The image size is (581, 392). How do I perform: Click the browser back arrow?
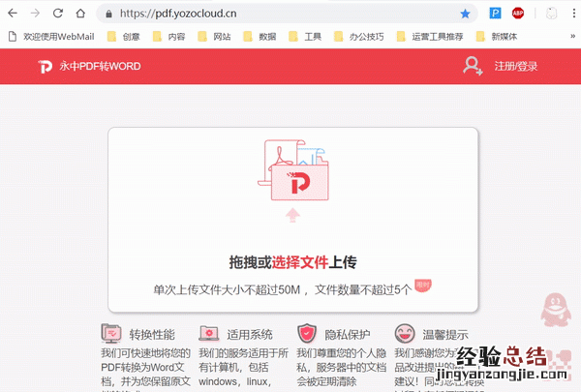point(13,14)
